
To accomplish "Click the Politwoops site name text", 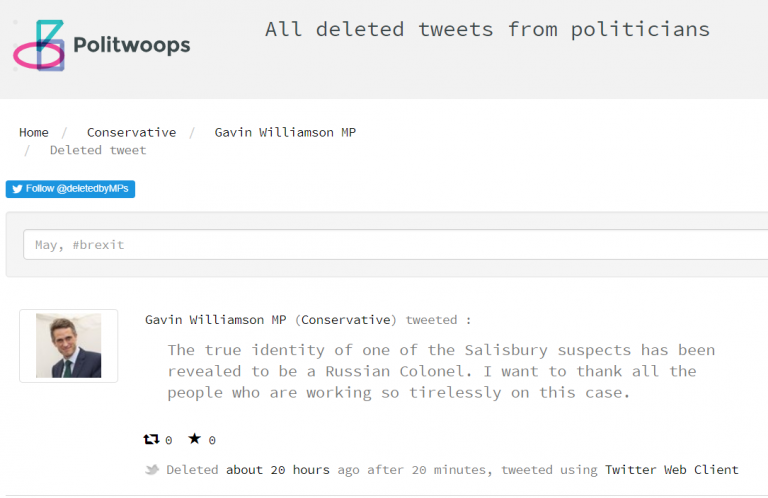I will point(131,45).
